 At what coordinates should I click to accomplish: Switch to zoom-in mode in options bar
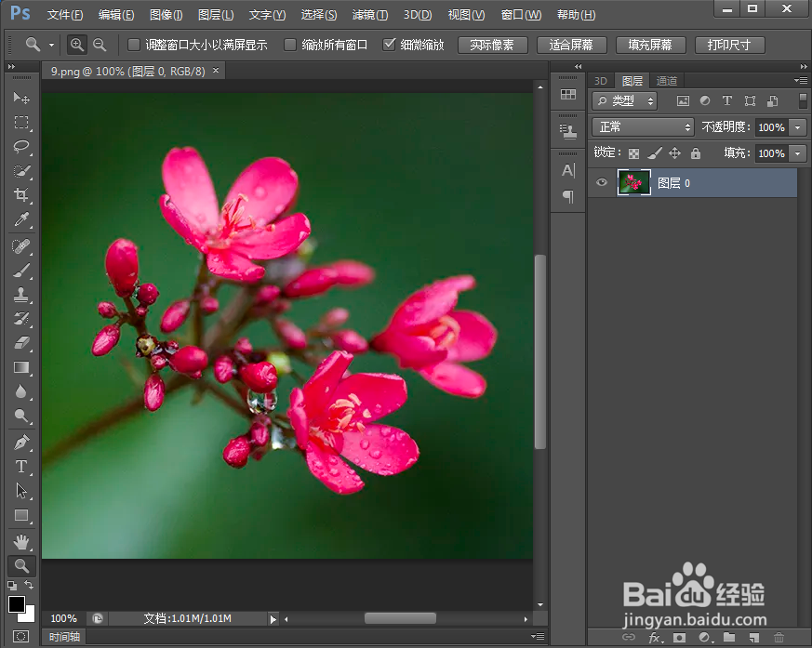[x=76, y=45]
